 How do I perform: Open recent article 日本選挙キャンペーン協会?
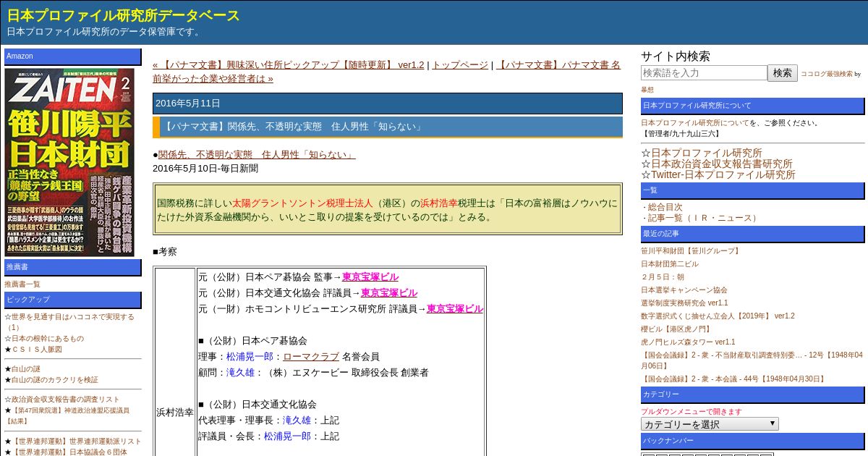tap(684, 290)
